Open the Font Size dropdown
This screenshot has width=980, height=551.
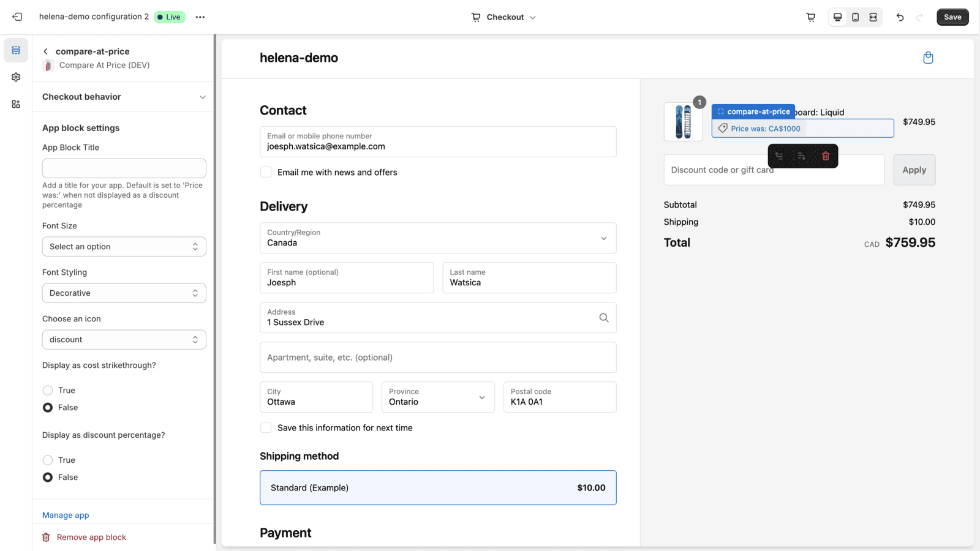124,246
